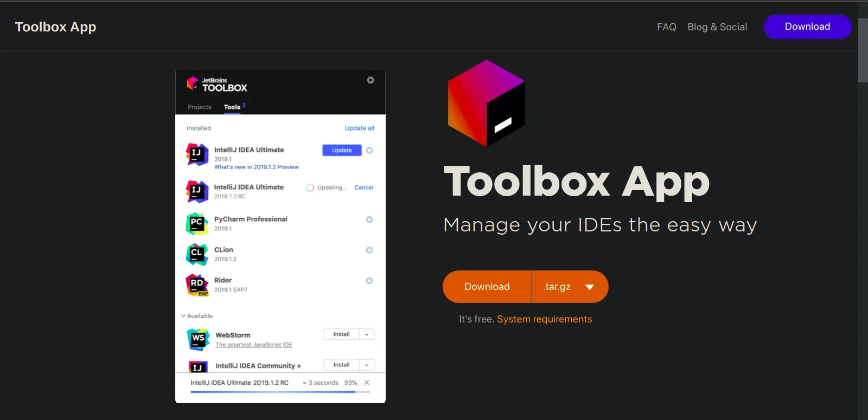
Task: Click Update all link
Action: click(359, 128)
